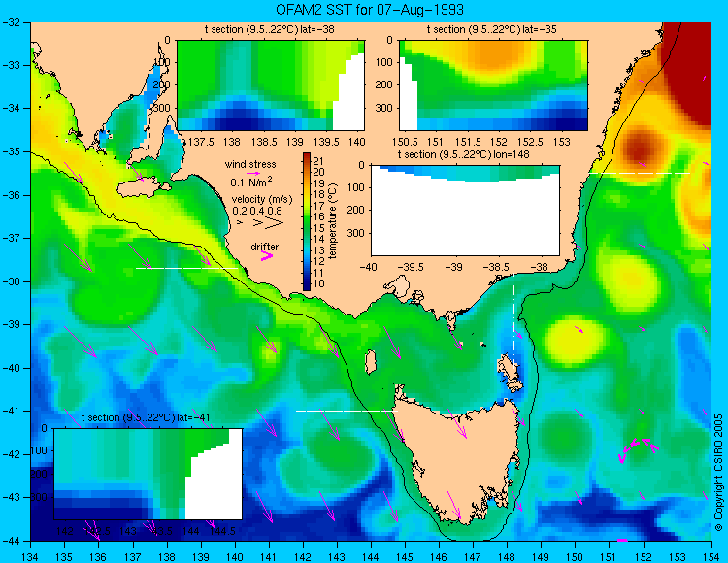Select the label 't section (9.5..22°C) lon=148'
Viewport: 728px width, 563px height.
[463, 154]
